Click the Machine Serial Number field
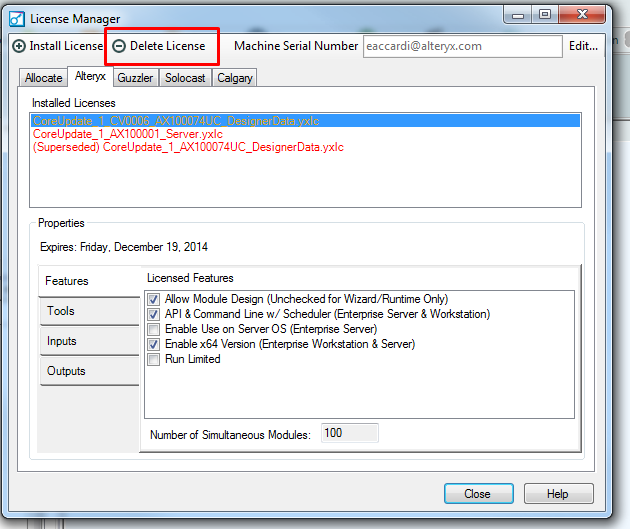630x529 pixels. click(x=462, y=47)
